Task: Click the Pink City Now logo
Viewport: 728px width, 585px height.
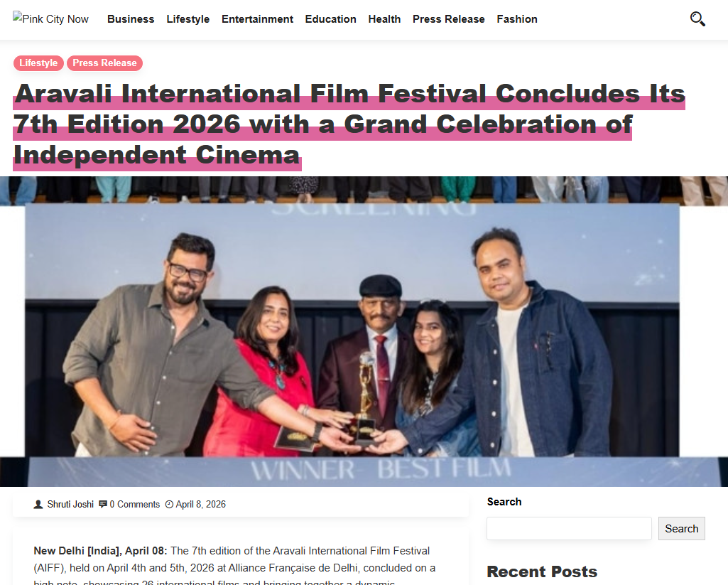Action: point(50,18)
